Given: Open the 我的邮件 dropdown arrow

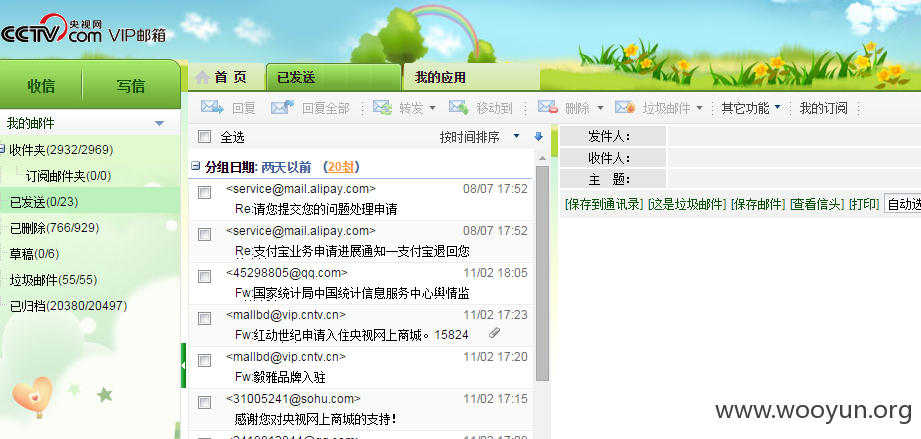Looking at the screenshot, I should [x=159, y=123].
